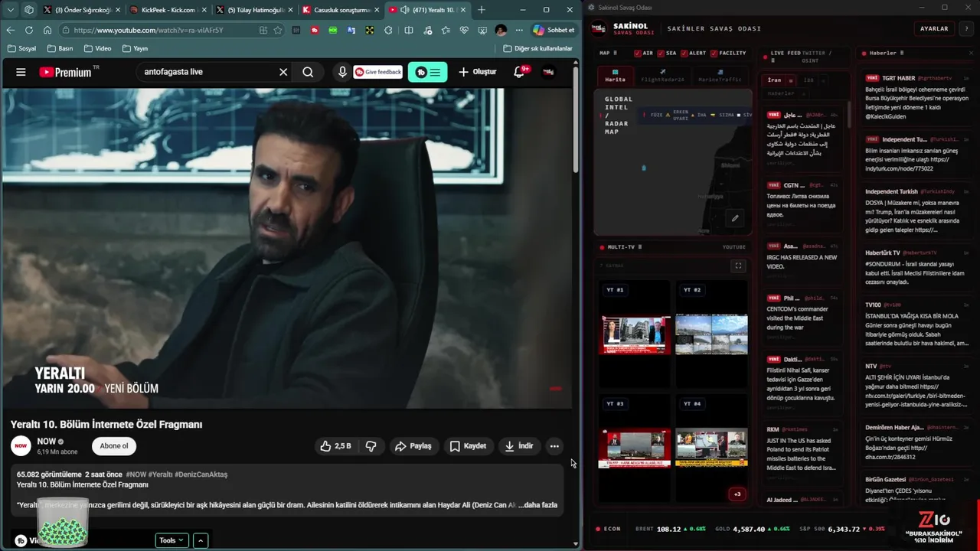The height and width of the screenshot is (551, 980).
Task: Open the Sosyal bookmarks folder
Action: tap(21, 48)
